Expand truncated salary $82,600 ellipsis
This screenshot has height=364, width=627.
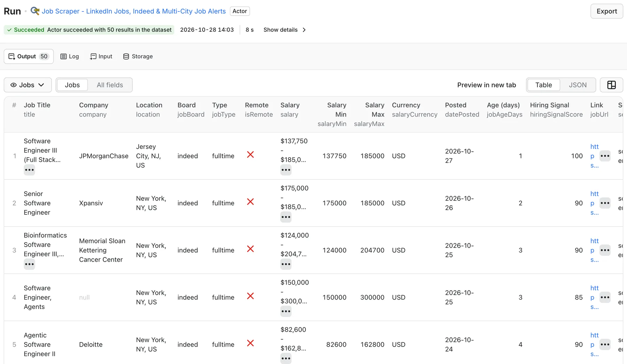286,358
